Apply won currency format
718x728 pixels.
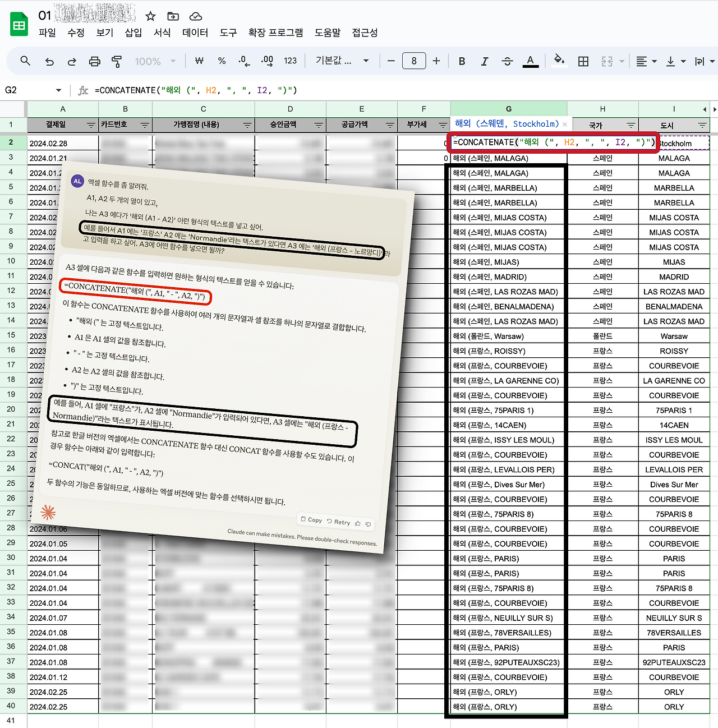[x=199, y=61]
